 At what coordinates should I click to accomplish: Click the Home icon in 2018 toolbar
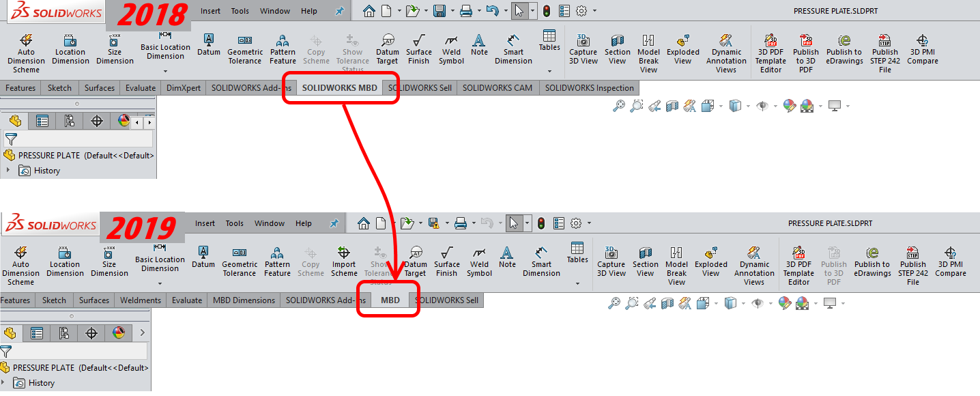coord(369,11)
